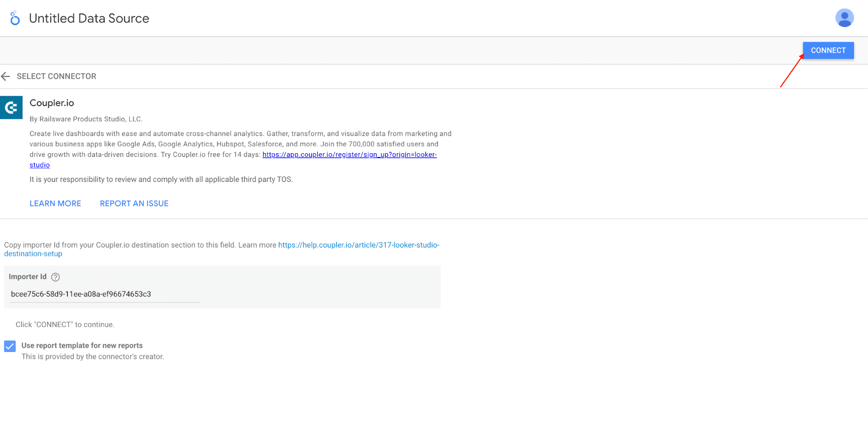Screen dimensions: 868x422
Task: Uncheck Use report template for new reports
Action: [10, 346]
